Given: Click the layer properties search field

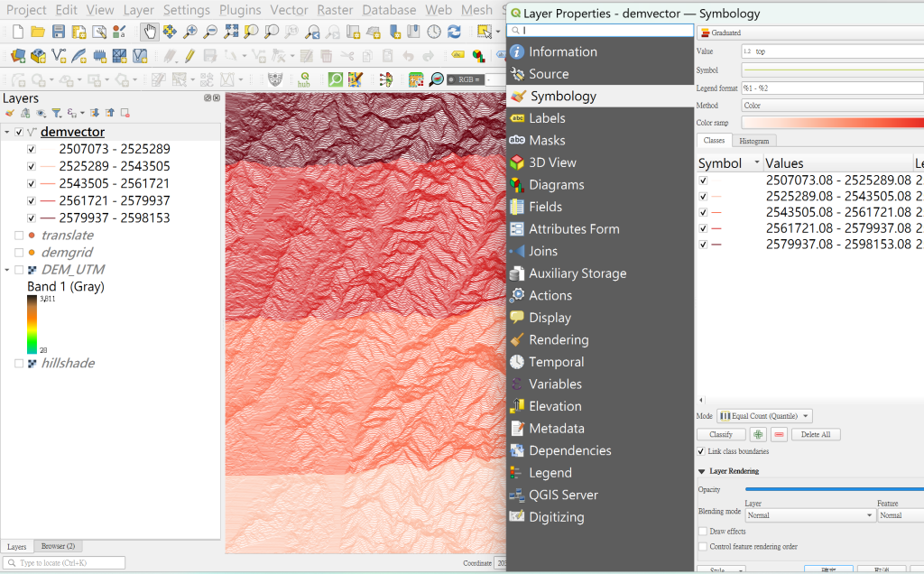Looking at the screenshot, I should [x=600, y=30].
